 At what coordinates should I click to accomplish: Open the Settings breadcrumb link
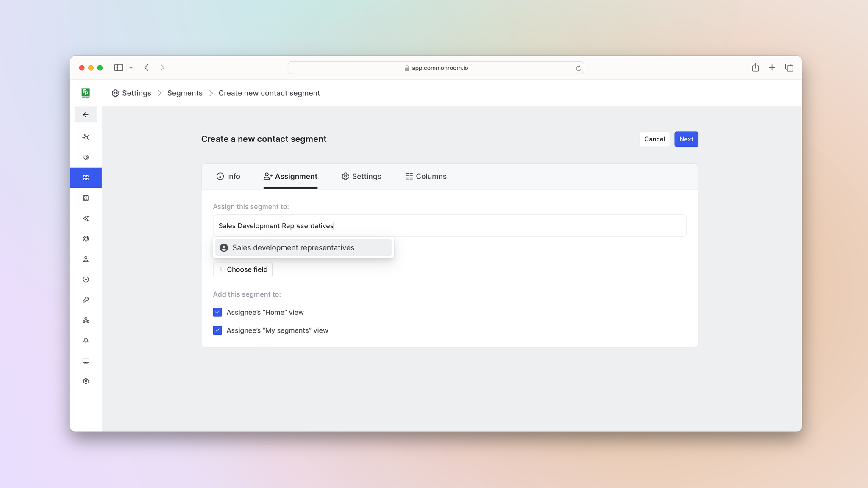pos(136,93)
